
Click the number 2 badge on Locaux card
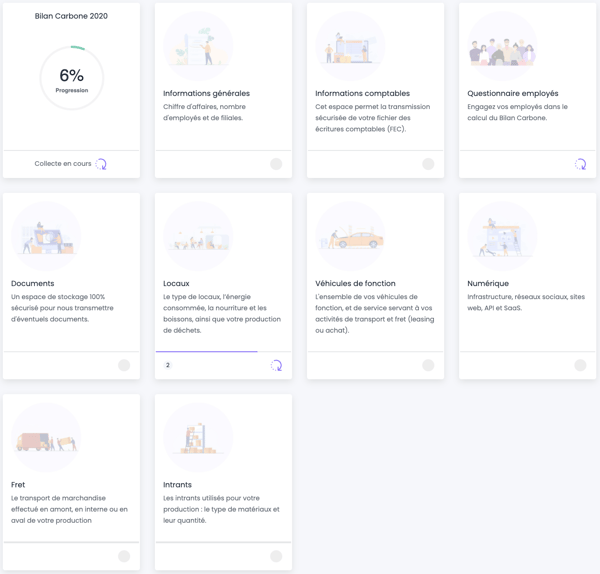[x=168, y=365]
